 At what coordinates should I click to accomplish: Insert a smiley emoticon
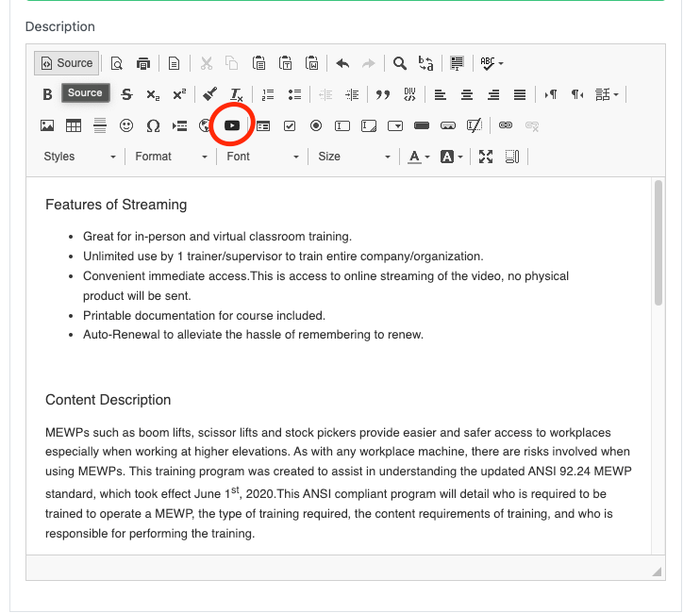click(126, 125)
